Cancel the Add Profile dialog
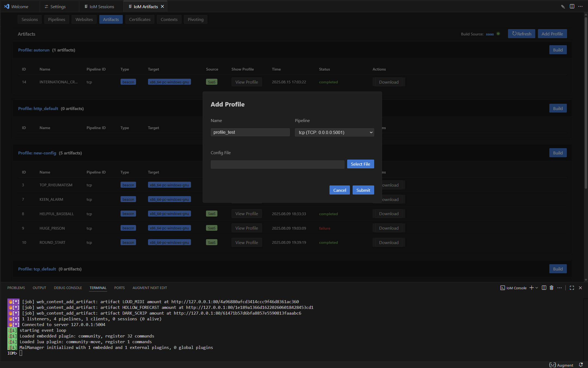 coord(340,190)
